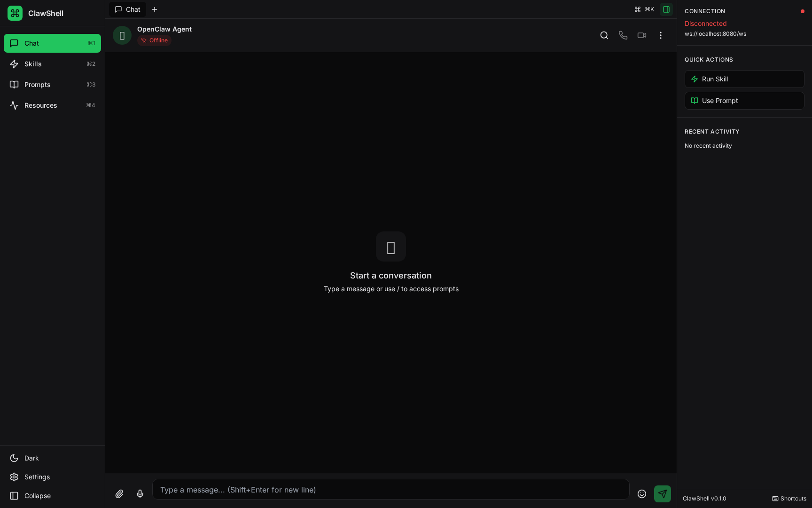Send the message with the paper plane
Viewport: 812px width, 508px height.
663,494
